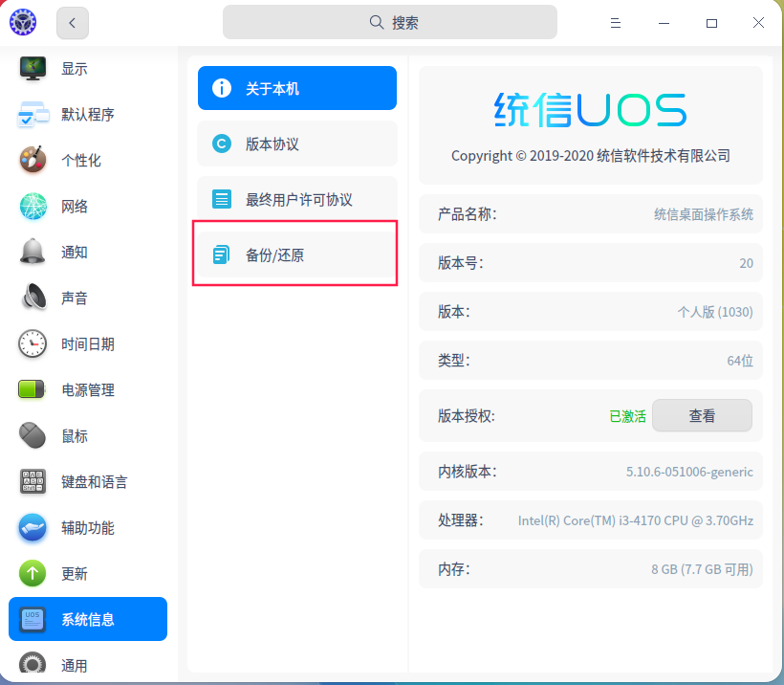Open 键盘和语言 keyboard icon
The image size is (784, 685).
click(x=33, y=481)
